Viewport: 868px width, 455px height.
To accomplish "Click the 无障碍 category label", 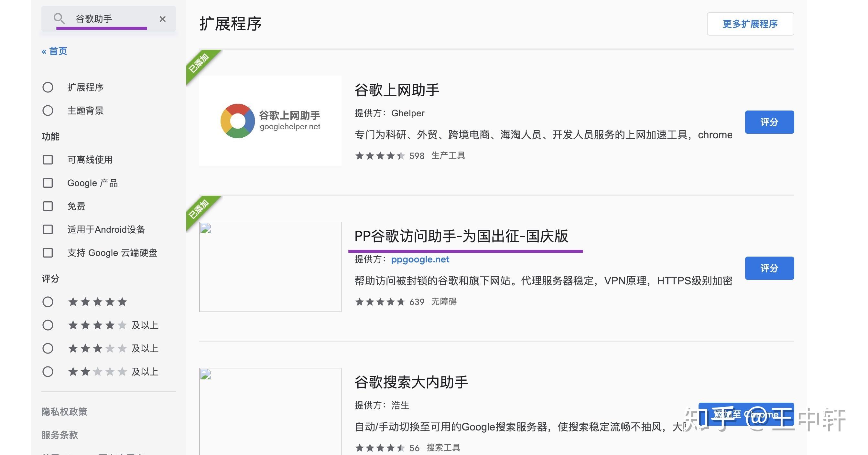I will click(444, 302).
